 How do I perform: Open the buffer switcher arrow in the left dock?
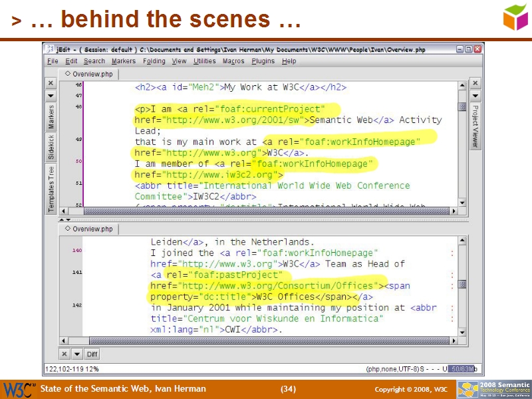coord(51,96)
